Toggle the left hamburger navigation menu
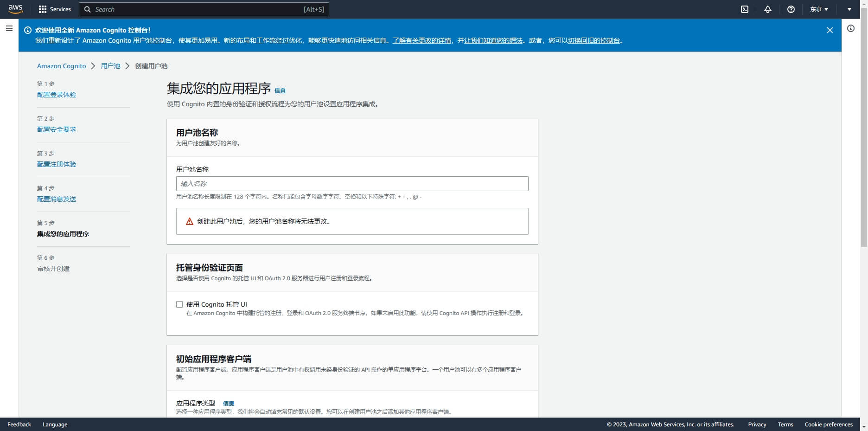This screenshot has height=431, width=868. (9, 29)
